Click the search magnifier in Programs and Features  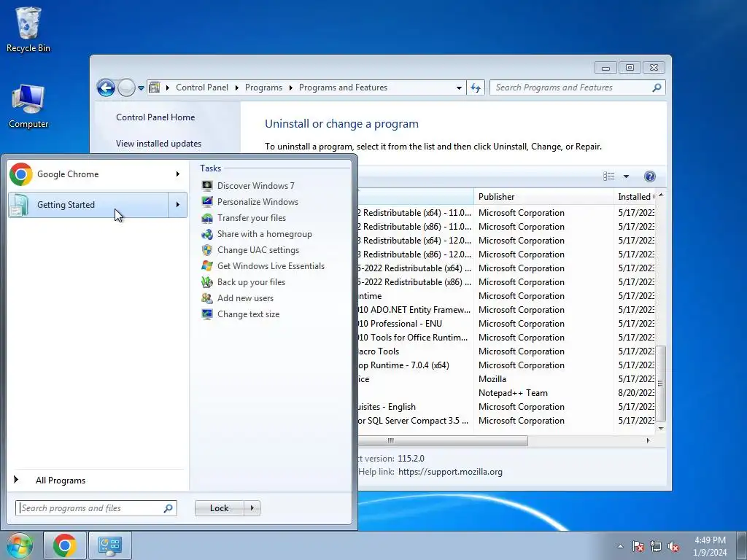657,87
